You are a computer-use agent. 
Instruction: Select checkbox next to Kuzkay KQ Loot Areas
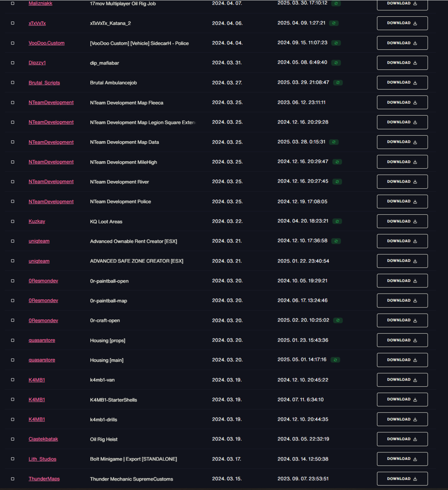13,221
